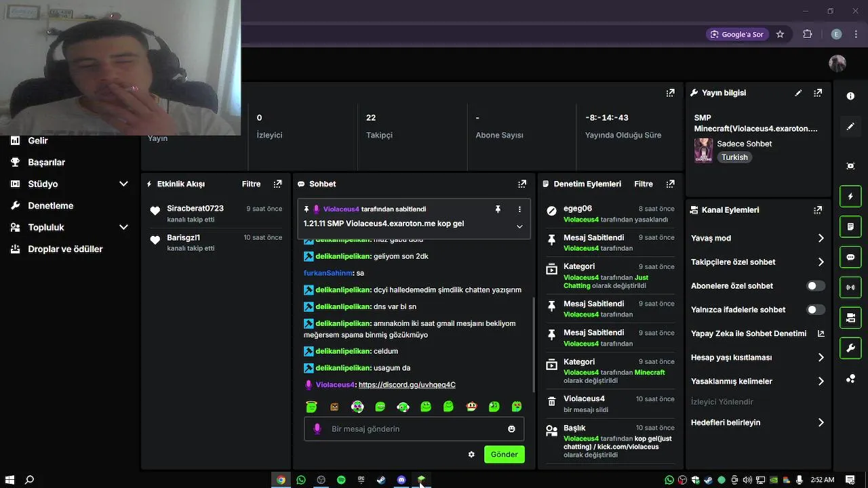The height and width of the screenshot is (488, 868).
Task: Click the egeg06 ban moderation entry
Action: click(x=610, y=213)
